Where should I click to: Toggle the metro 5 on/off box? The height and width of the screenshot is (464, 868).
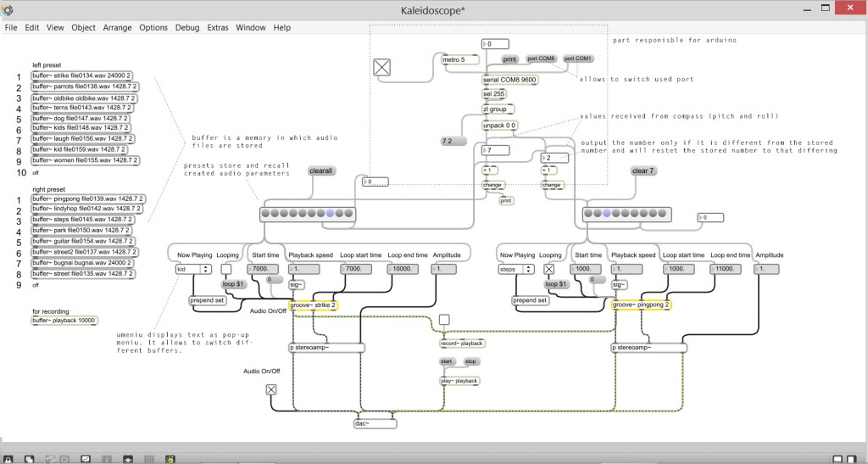pos(383,67)
